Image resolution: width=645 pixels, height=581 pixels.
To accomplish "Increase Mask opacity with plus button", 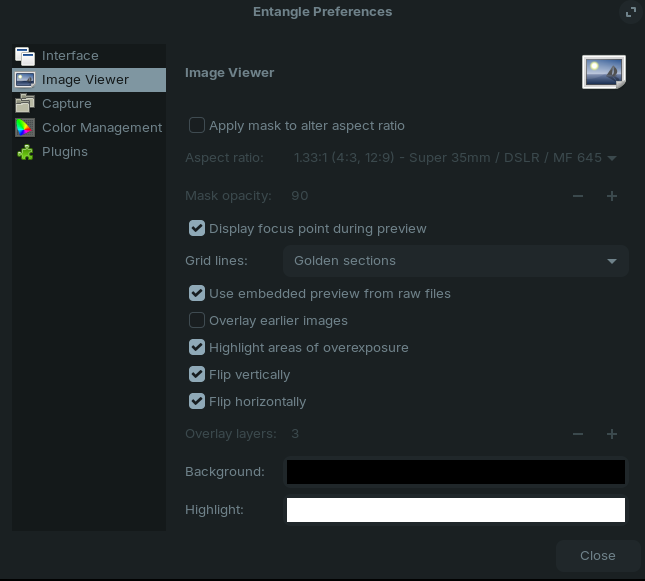I will (612, 196).
